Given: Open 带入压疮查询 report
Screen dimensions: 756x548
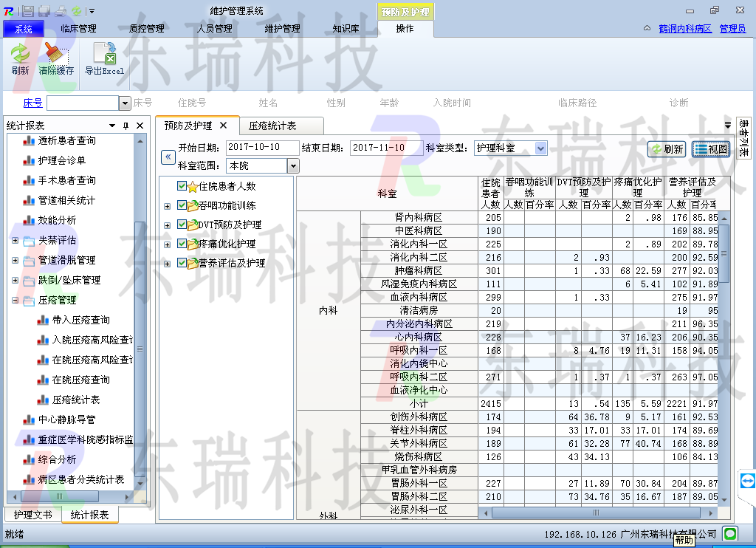Looking at the screenshot, I should coord(80,320).
